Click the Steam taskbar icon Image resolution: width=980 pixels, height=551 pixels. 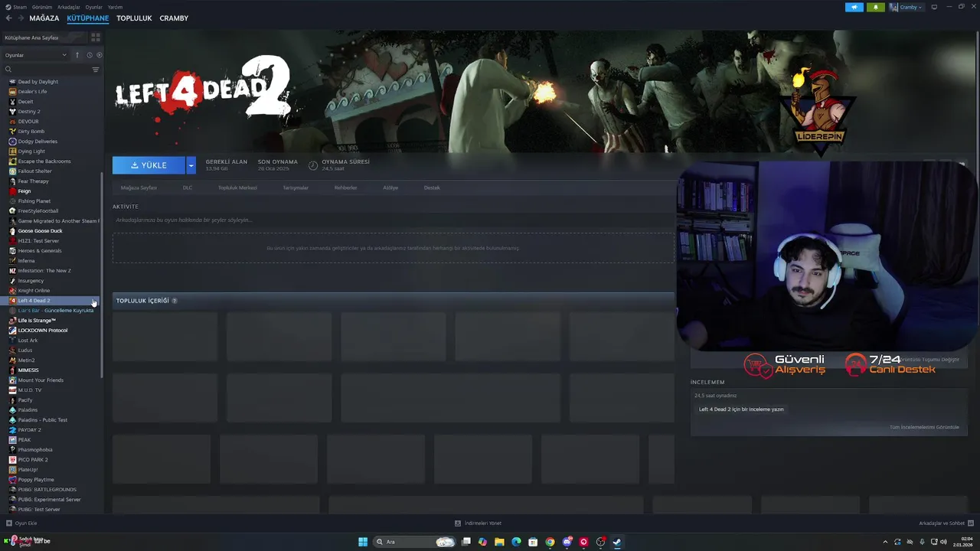pyautogui.click(x=617, y=542)
